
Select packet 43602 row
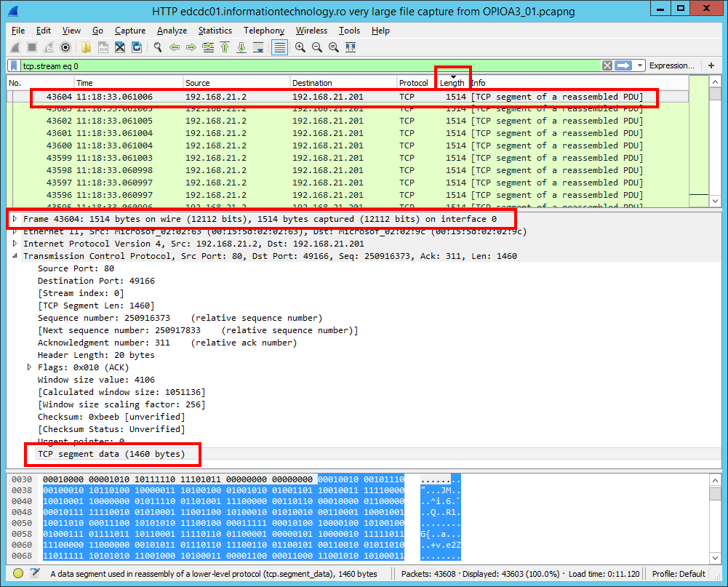[348, 121]
